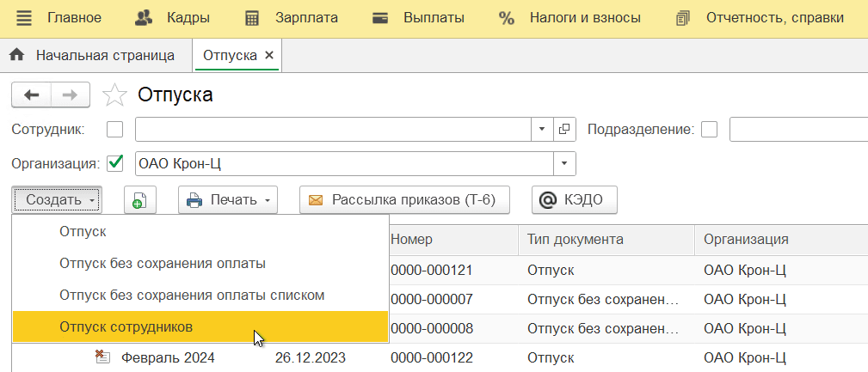This screenshot has height=372, width=868.
Task: Open the hamburger main menu icon
Action: 24,18
